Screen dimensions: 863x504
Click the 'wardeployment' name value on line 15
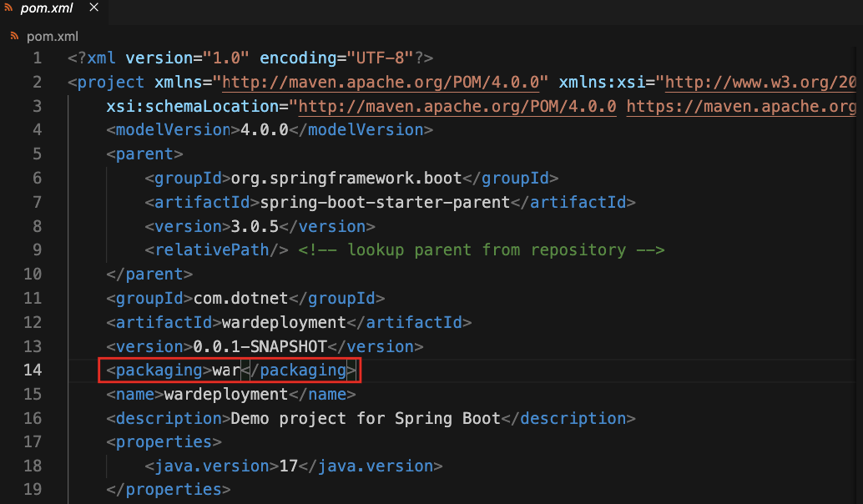click(x=226, y=394)
